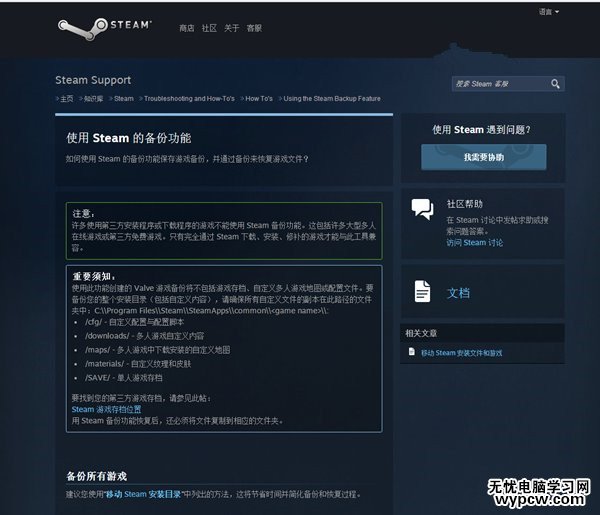Open the 关于 about menu

point(232,28)
